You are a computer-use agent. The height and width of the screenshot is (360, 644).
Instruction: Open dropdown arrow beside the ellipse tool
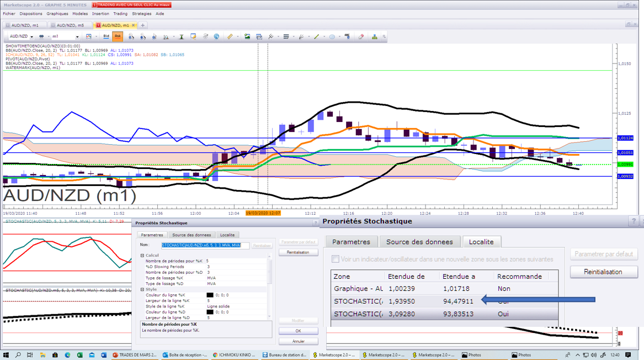(340, 36)
